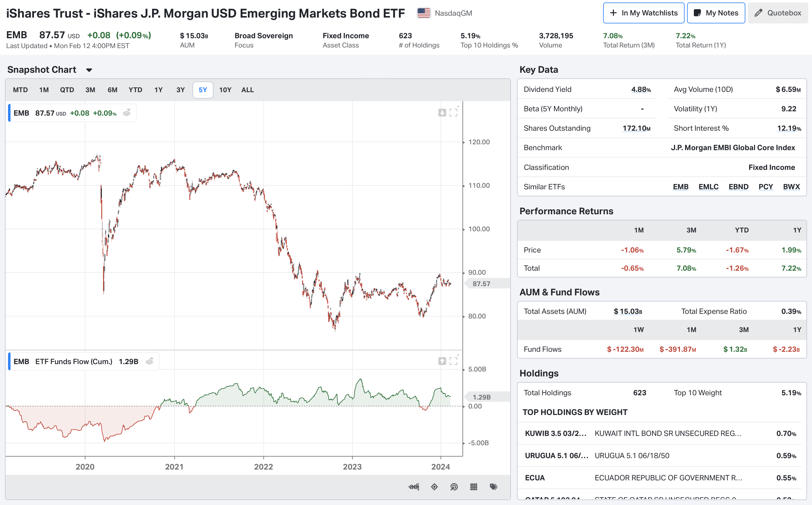812x505 pixels.
Task: Click Total Assets $15.03B value link
Action: [628, 311]
